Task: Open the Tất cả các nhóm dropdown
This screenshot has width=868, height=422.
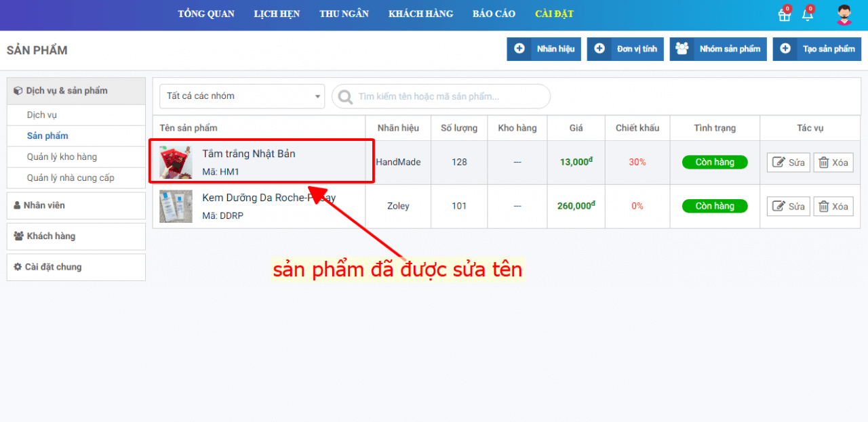Action: pos(242,96)
